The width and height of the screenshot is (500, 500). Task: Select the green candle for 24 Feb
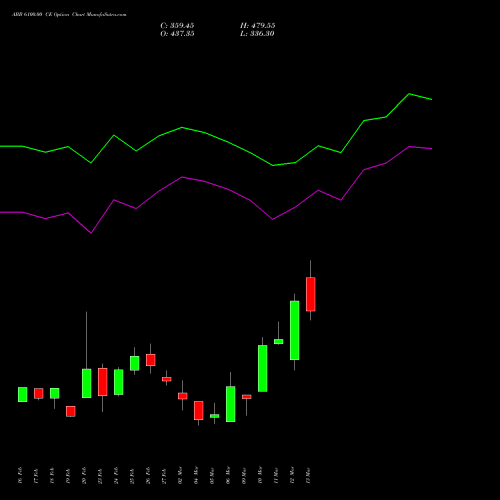(x=119, y=382)
